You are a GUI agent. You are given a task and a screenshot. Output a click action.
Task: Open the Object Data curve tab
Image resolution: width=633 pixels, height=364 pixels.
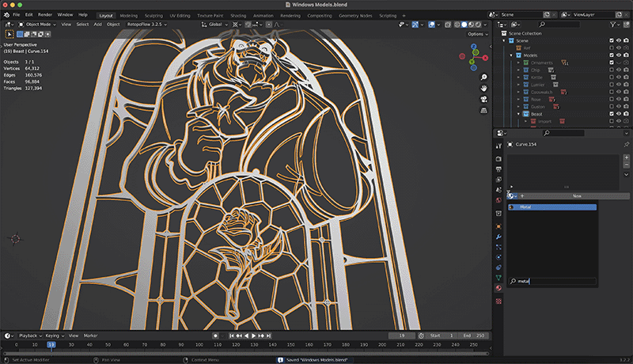(498, 278)
